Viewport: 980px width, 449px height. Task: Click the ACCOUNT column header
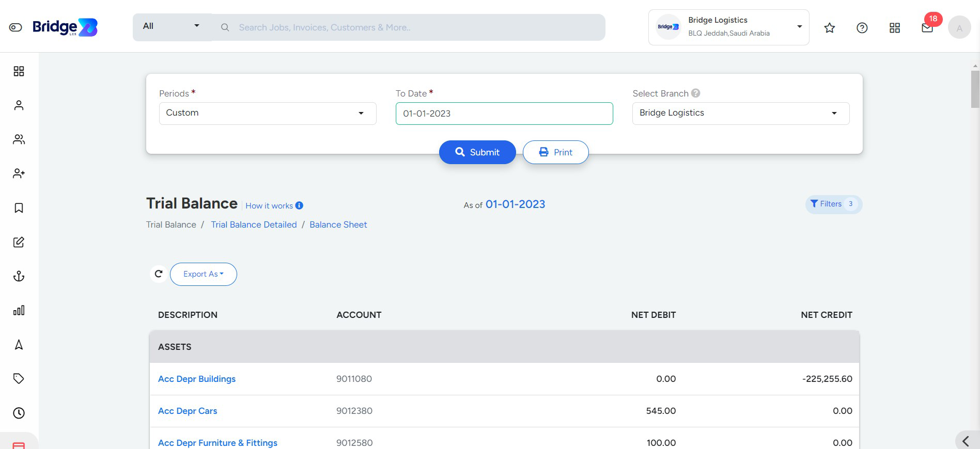[359, 315]
